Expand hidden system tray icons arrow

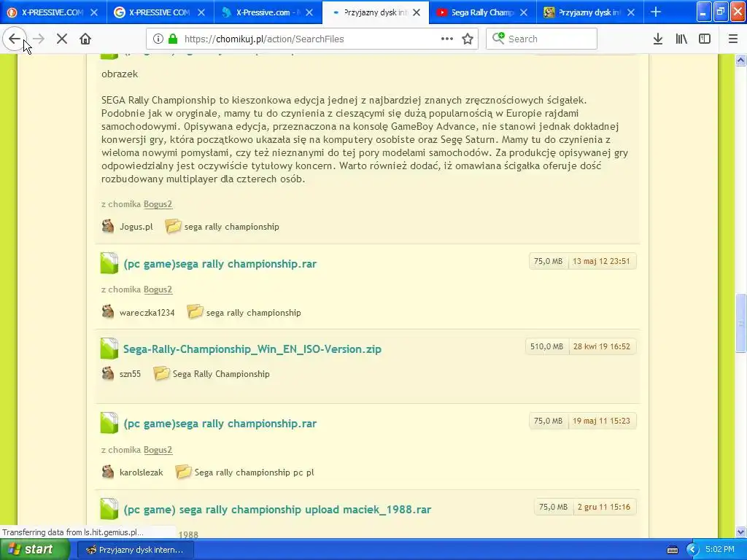point(692,550)
